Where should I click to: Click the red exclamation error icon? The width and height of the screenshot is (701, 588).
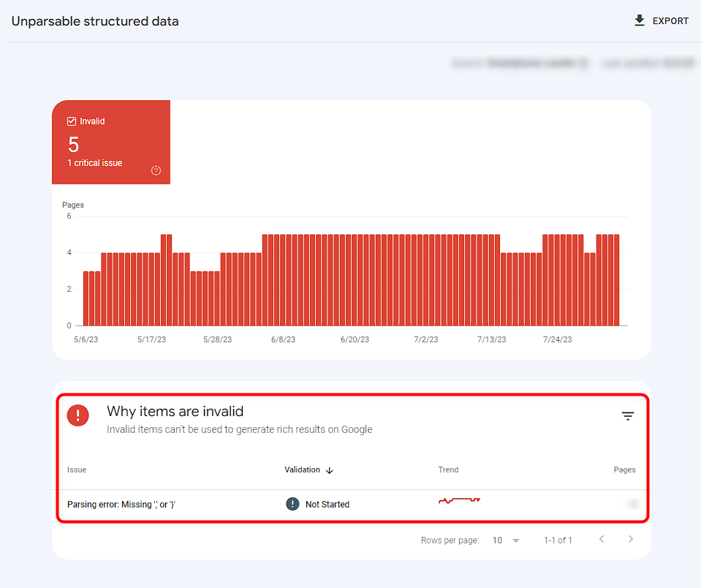77,415
